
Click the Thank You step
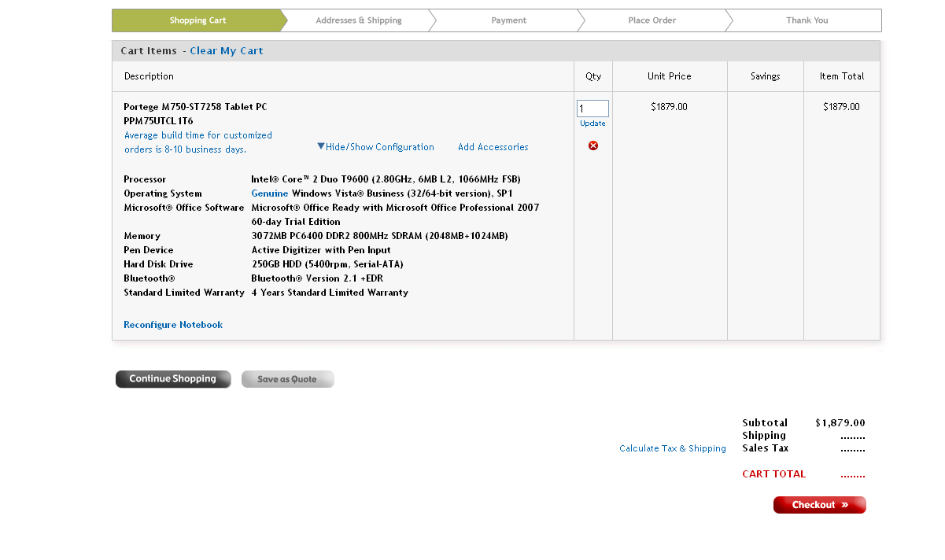coord(807,20)
